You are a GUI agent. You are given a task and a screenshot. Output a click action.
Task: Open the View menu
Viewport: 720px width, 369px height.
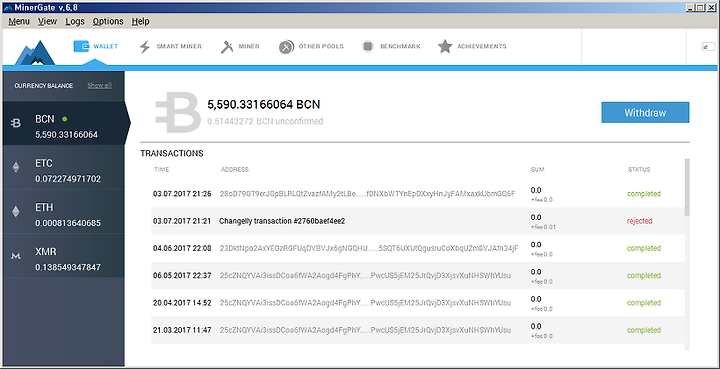pos(47,22)
